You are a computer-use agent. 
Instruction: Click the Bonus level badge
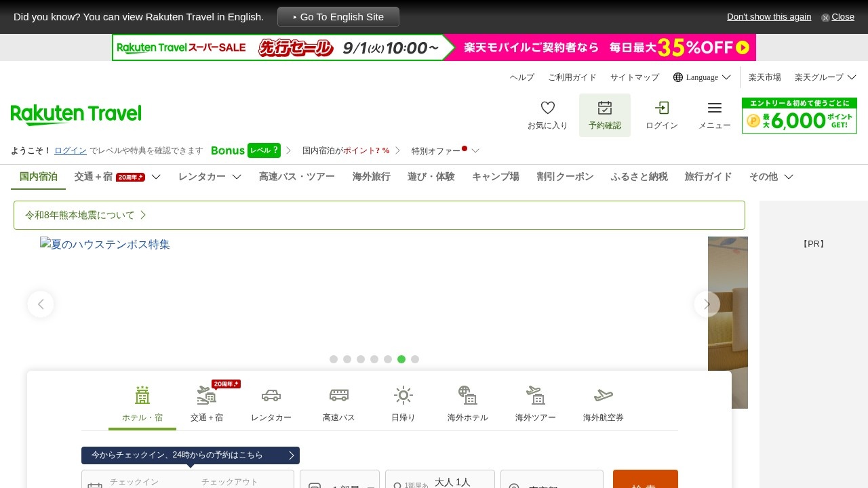(x=245, y=150)
